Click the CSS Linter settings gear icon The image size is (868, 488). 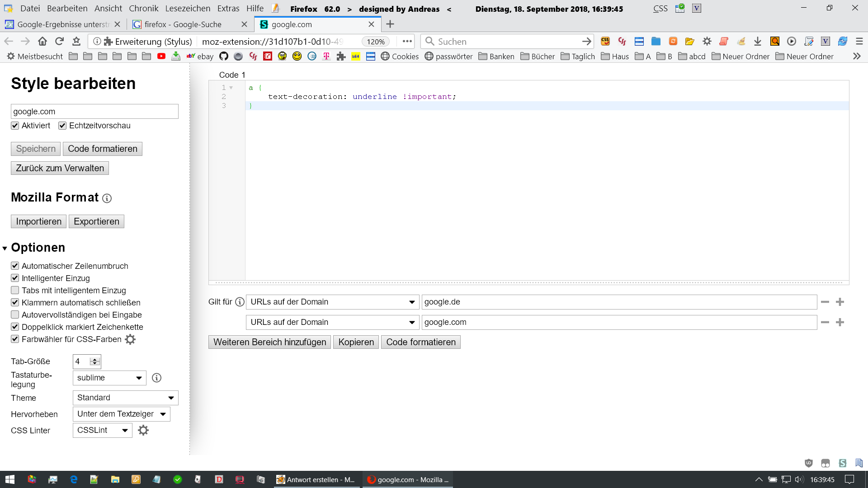(x=143, y=430)
